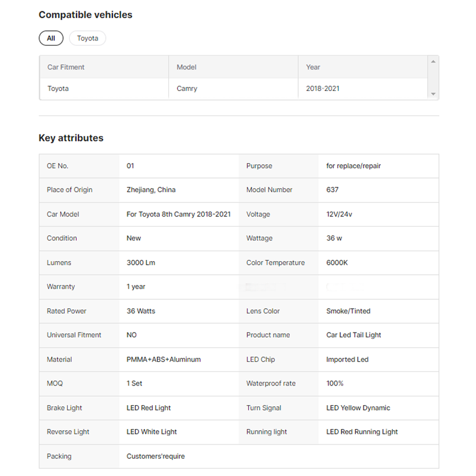Click the Car Fitment column header
The image size is (476, 476).
pyautogui.click(x=66, y=67)
